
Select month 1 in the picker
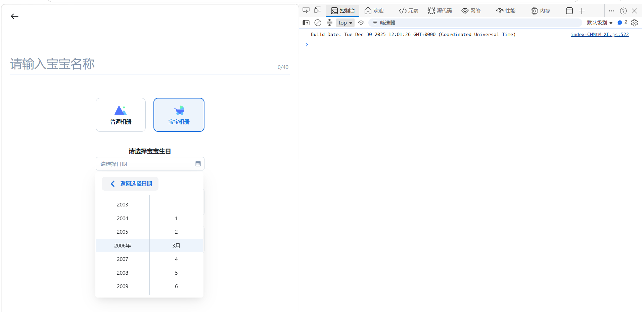pos(176,219)
